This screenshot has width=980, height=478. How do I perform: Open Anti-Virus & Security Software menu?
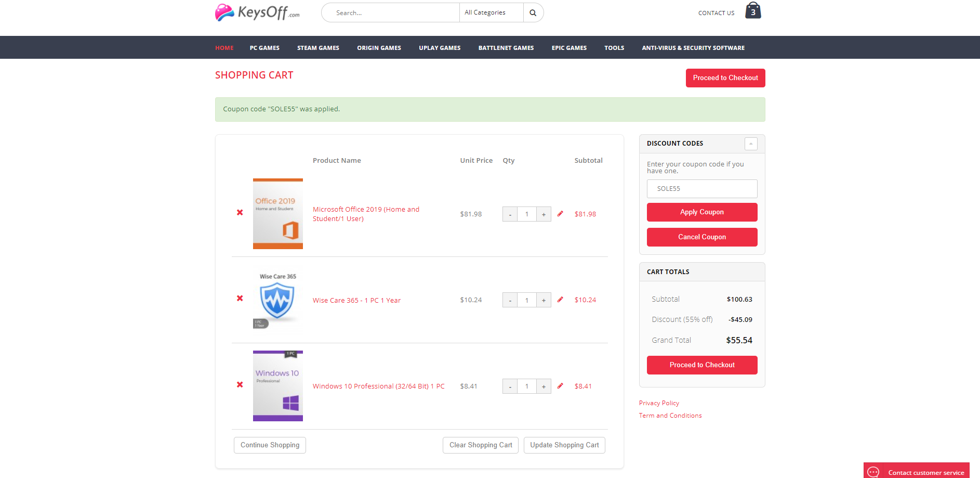tap(693, 48)
